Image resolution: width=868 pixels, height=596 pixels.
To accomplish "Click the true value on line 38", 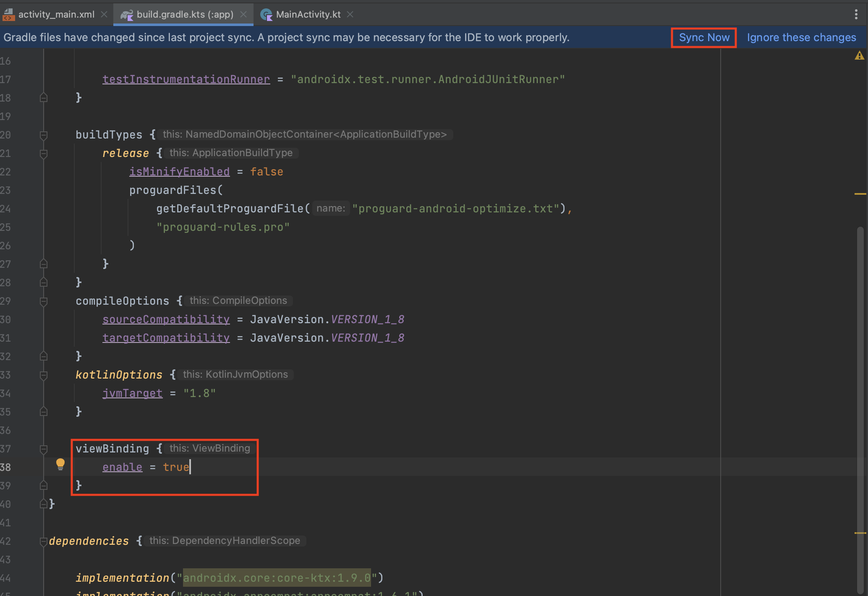I will coord(176,467).
